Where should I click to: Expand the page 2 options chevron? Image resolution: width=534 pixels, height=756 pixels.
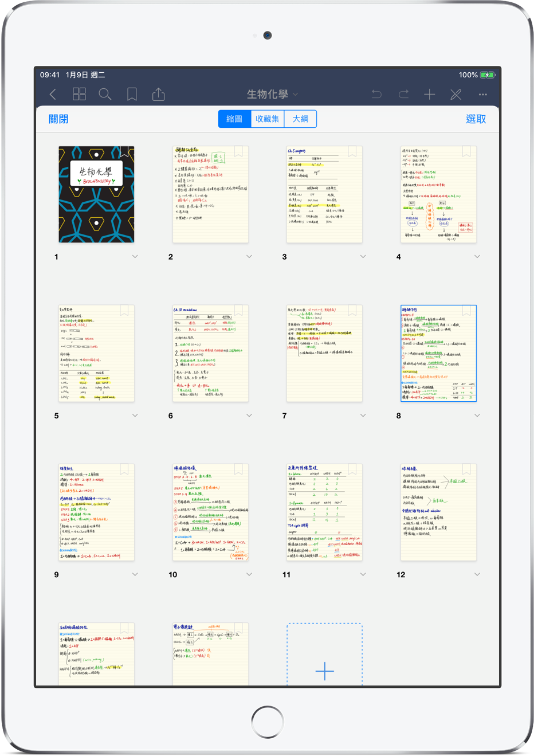pyautogui.click(x=249, y=257)
